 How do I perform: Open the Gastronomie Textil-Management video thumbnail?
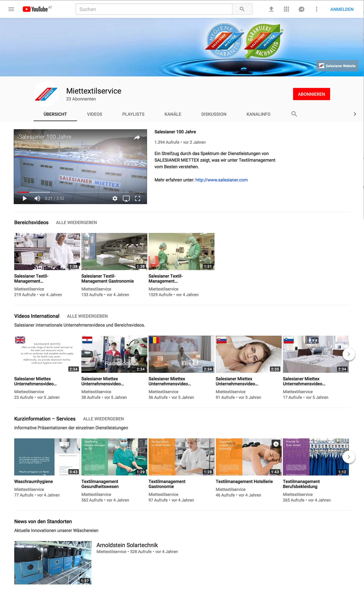point(114,251)
